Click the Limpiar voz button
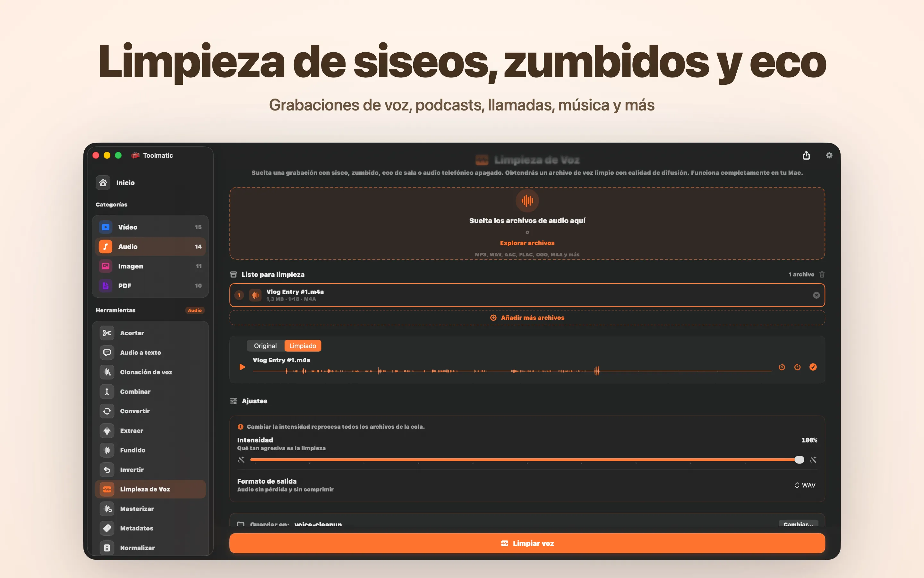Viewport: 924px width, 578px height. (x=527, y=543)
